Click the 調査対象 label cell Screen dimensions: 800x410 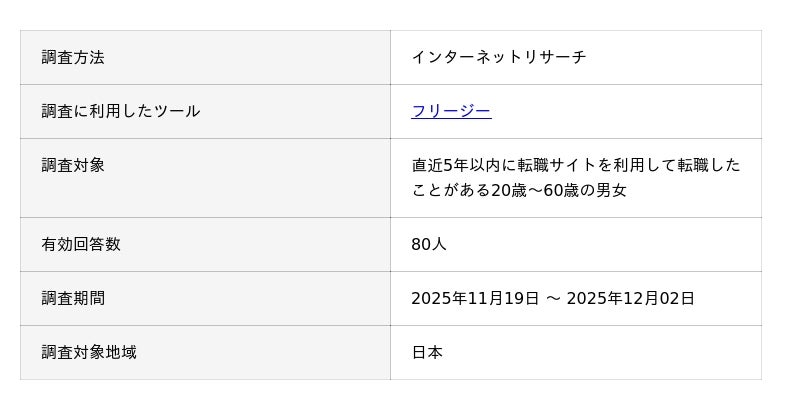click(73, 165)
